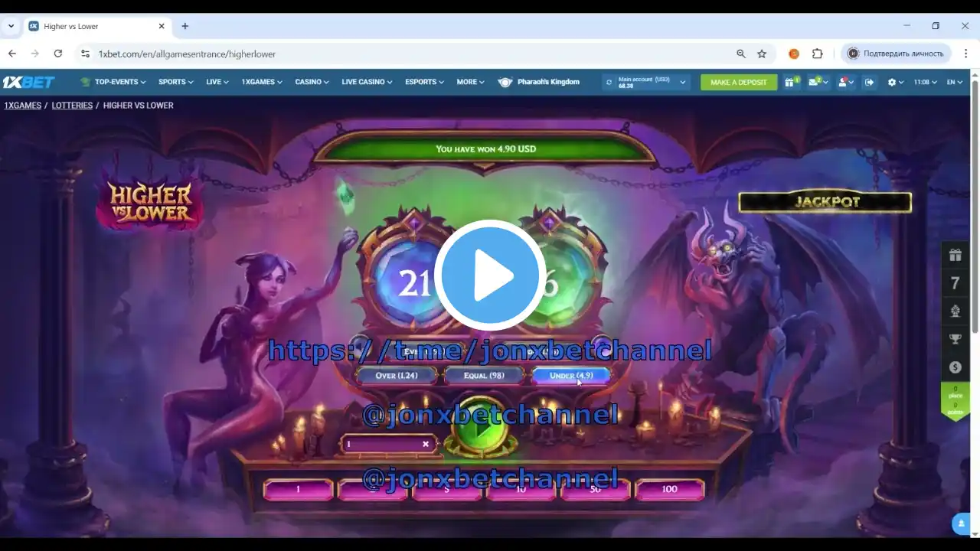The width and height of the screenshot is (980, 551).
Task: Expand the LIVE CASINO menu
Action: (x=367, y=82)
